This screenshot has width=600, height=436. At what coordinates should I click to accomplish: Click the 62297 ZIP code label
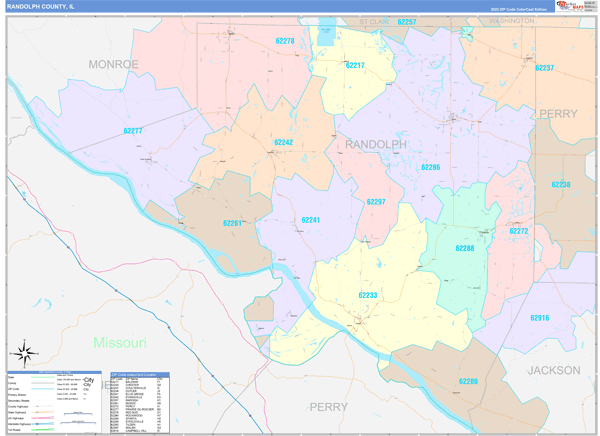tap(376, 202)
